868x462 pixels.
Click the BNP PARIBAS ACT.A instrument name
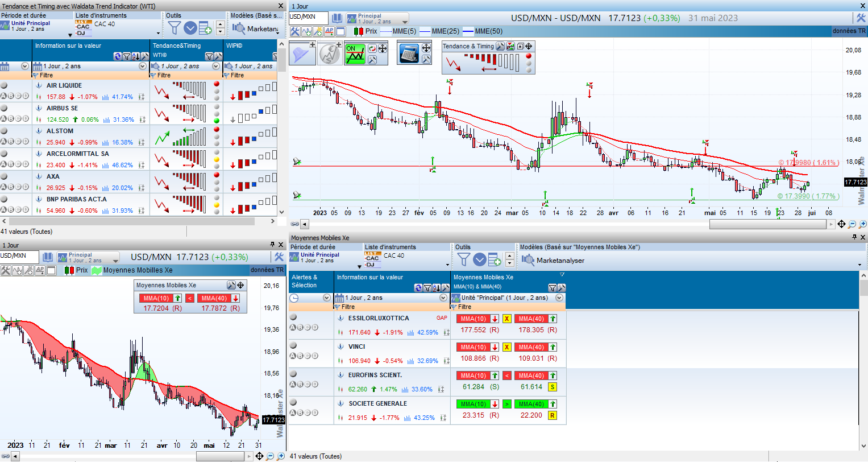tap(77, 199)
